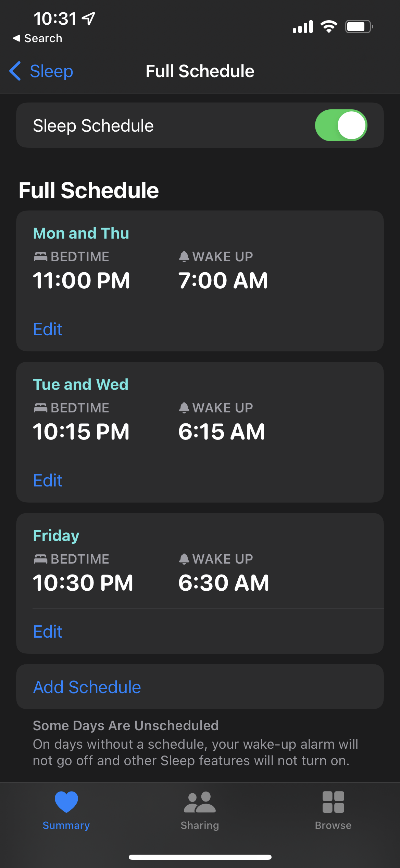Screen dimensions: 400x868
Task: Turn off the Sleep Schedule switch
Action: (341, 125)
